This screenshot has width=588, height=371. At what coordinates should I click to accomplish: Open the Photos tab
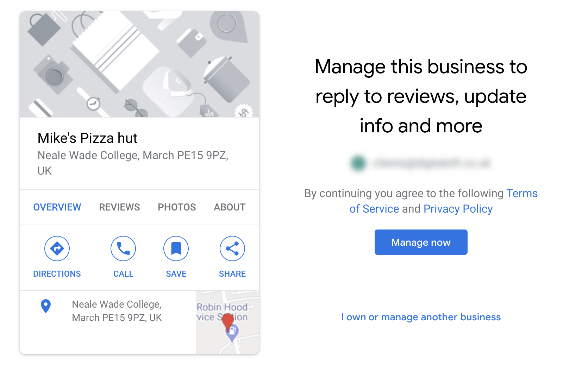(177, 207)
